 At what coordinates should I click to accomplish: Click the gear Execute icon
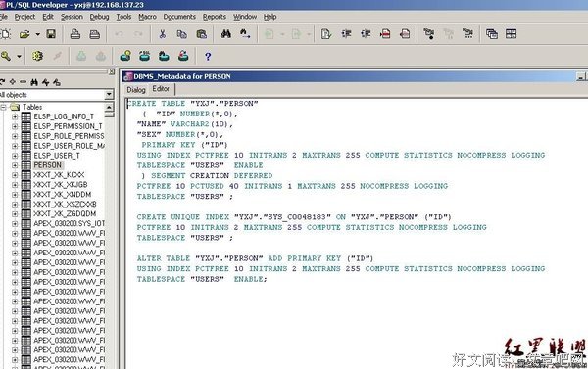[37, 56]
